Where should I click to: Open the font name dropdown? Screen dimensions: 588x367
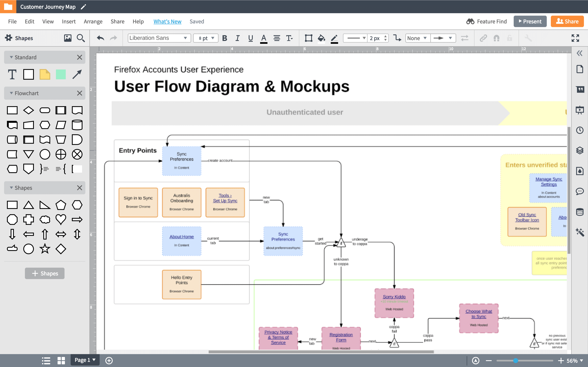[159, 38]
